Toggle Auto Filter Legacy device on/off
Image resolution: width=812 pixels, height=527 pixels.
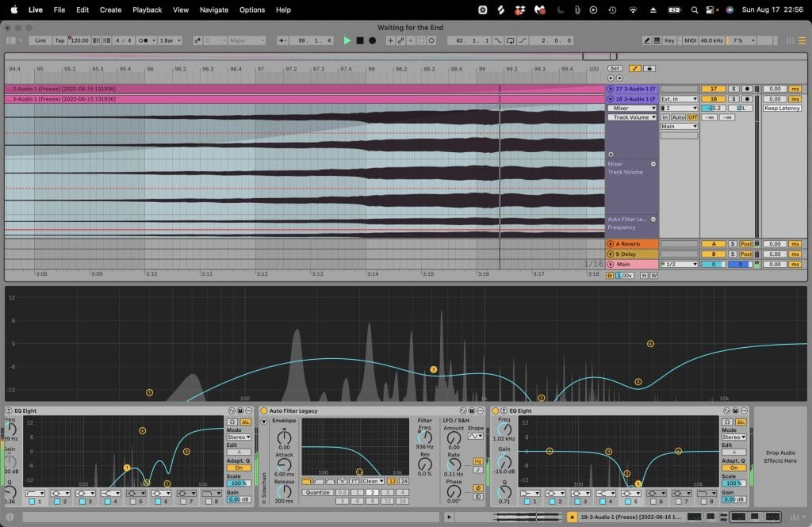[x=264, y=411]
